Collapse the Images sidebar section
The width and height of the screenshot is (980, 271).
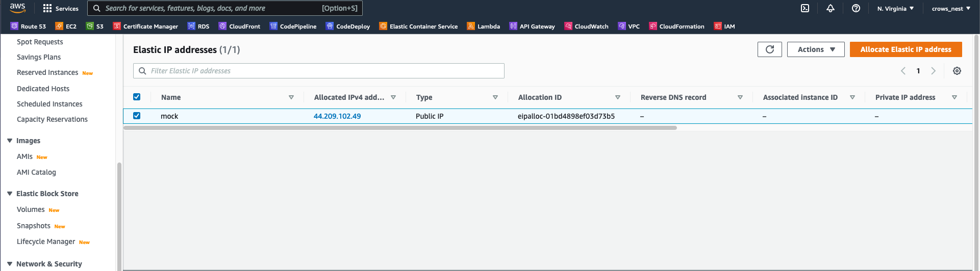pyautogui.click(x=10, y=141)
